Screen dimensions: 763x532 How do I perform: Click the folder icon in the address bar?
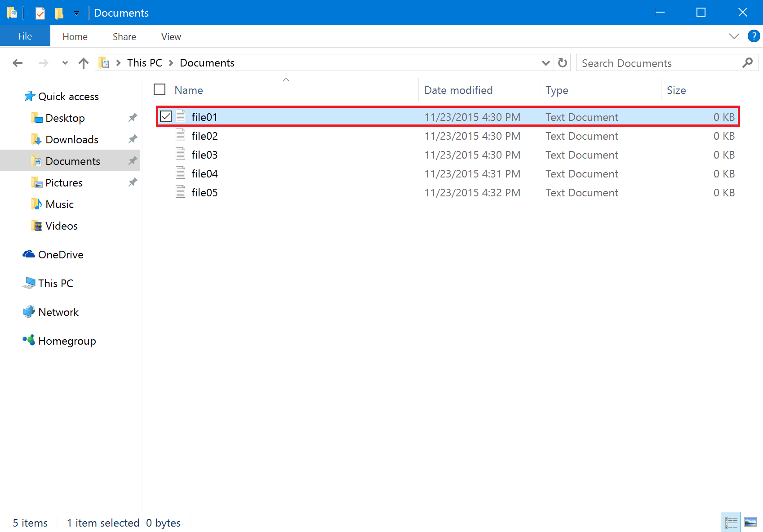(104, 63)
